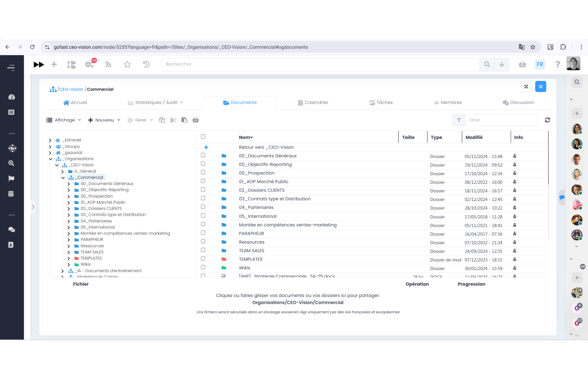
Task: Click into the Rechercher search field
Action: point(320,64)
